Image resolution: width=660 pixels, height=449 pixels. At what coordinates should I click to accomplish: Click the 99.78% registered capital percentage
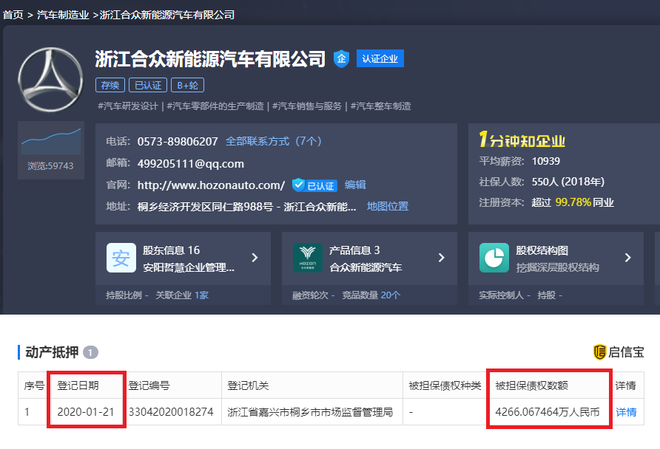pyautogui.click(x=573, y=202)
